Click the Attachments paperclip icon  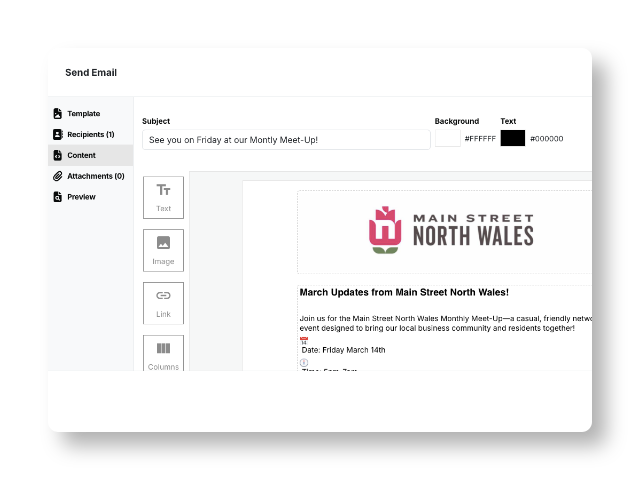click(x=58, y=176)
